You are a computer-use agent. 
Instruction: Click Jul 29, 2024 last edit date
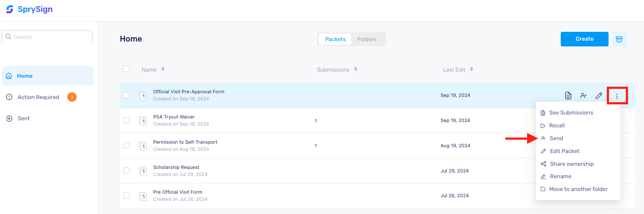[x=454, y=171]
